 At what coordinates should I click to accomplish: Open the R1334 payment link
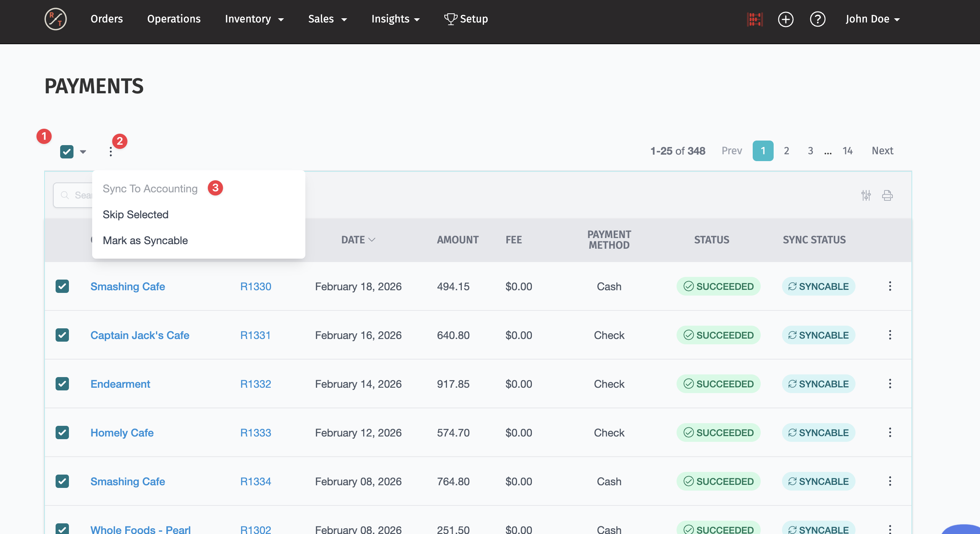(255, 481)
